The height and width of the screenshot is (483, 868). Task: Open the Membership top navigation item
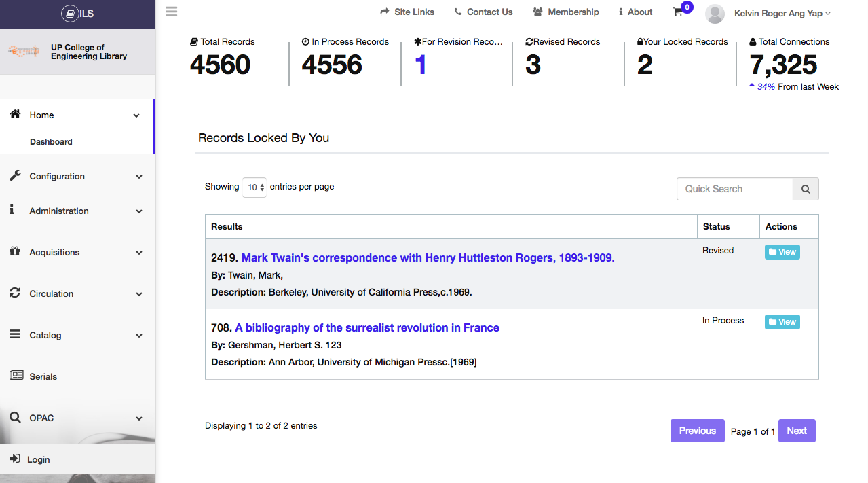566,12
